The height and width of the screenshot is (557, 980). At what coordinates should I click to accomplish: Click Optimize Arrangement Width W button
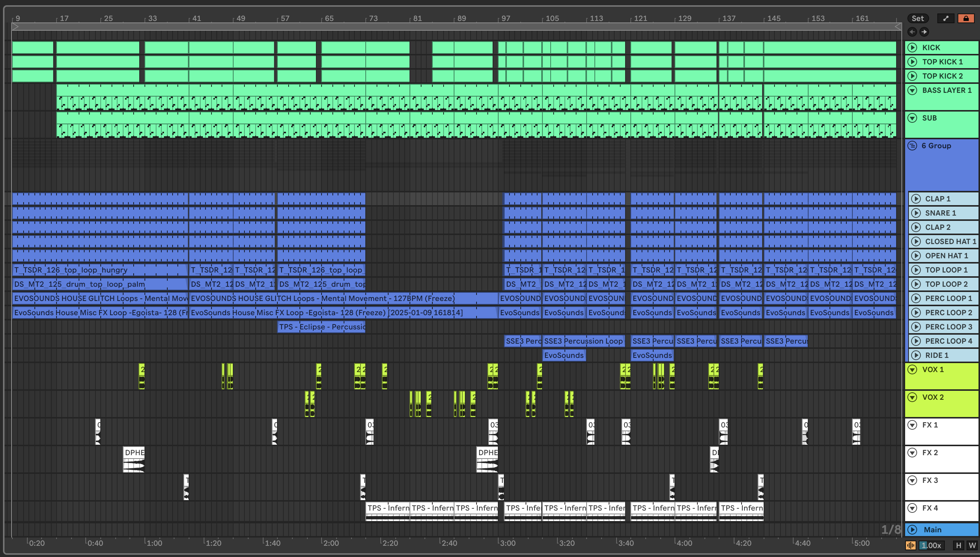[x=972, y=545]
